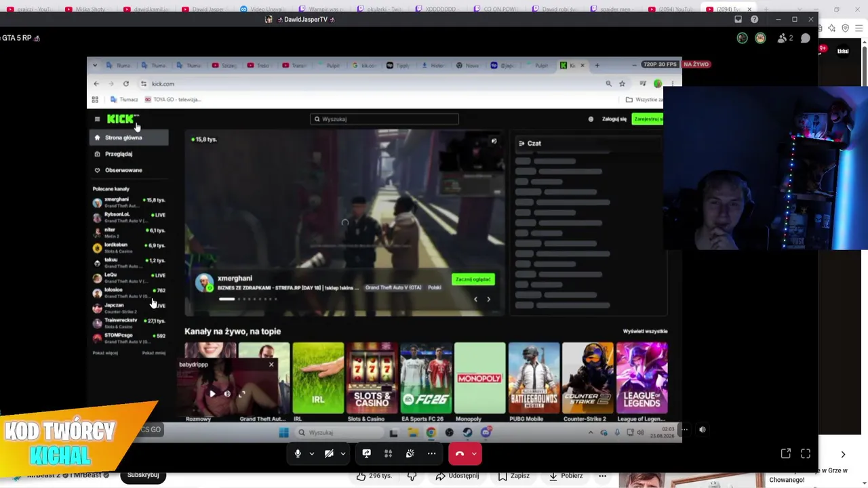Open the reactions hand icon in call bar

coord(410,453)
